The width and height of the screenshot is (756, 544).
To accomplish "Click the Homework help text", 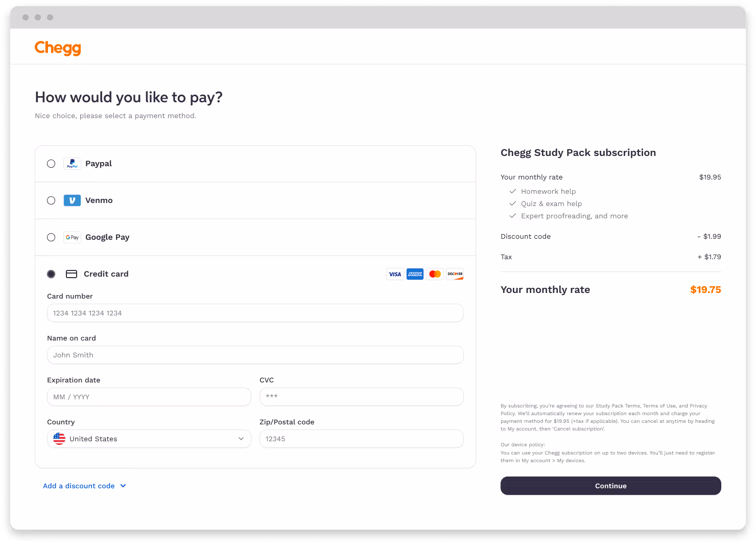I will coord(549,191).
